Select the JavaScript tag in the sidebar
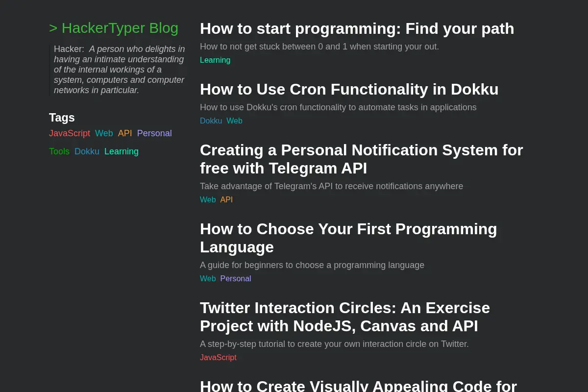The width and height of the screenshot is (588, 392). click(x=70, y=133)
